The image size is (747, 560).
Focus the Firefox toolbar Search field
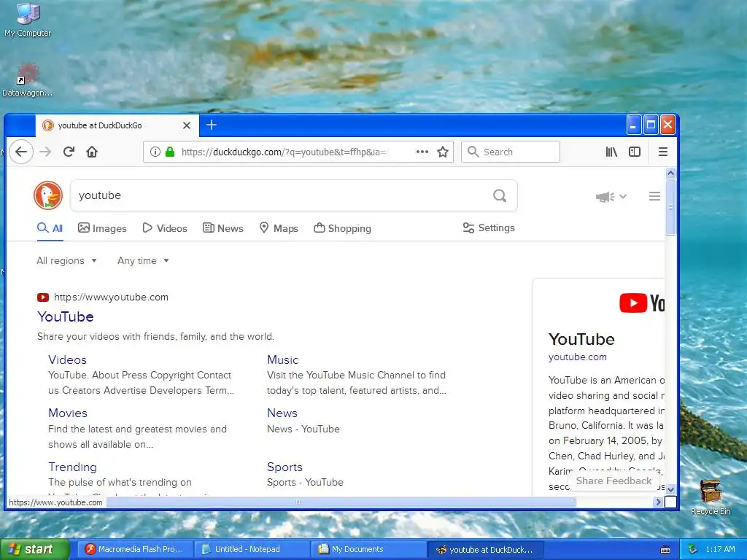pyautogui.click(x=511, y=152)
